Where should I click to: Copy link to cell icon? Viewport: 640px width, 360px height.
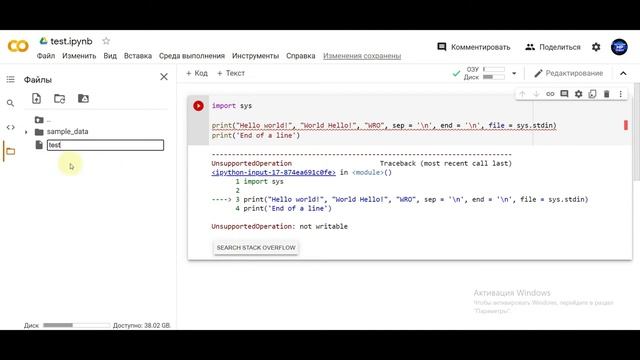(550, 94)
